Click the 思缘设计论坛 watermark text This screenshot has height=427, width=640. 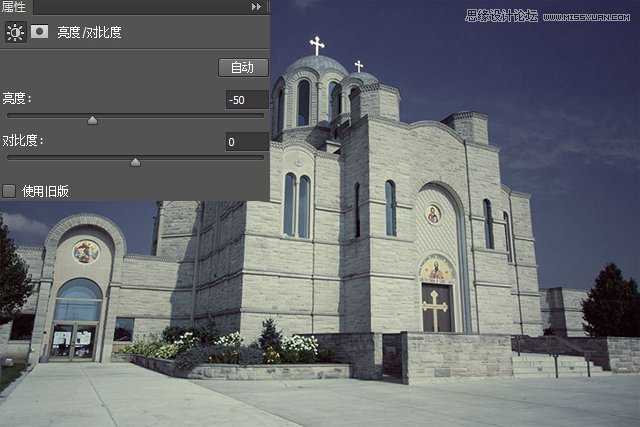pos(501,16)
